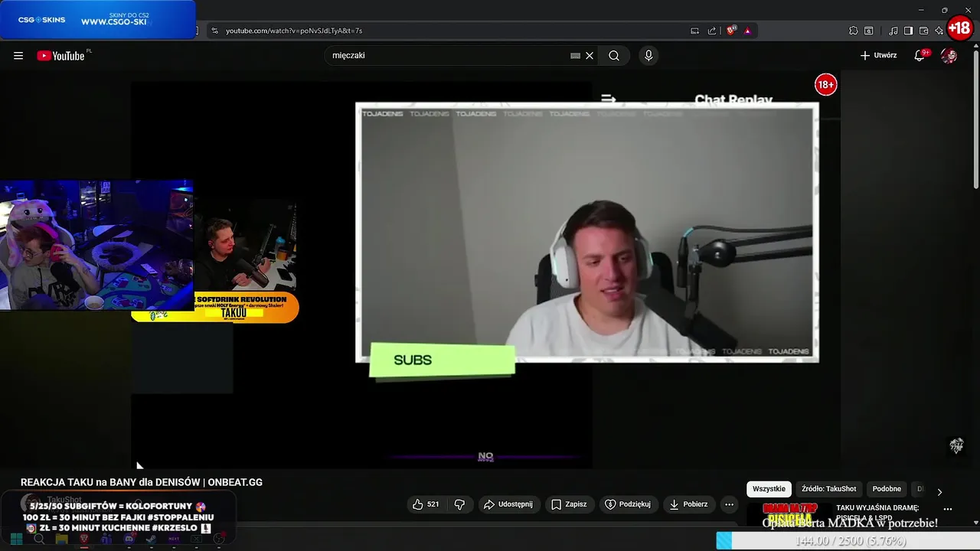Screen dimensions: 980x551
Task: Click the channel watermark logo in player
Action: (956, 446)
